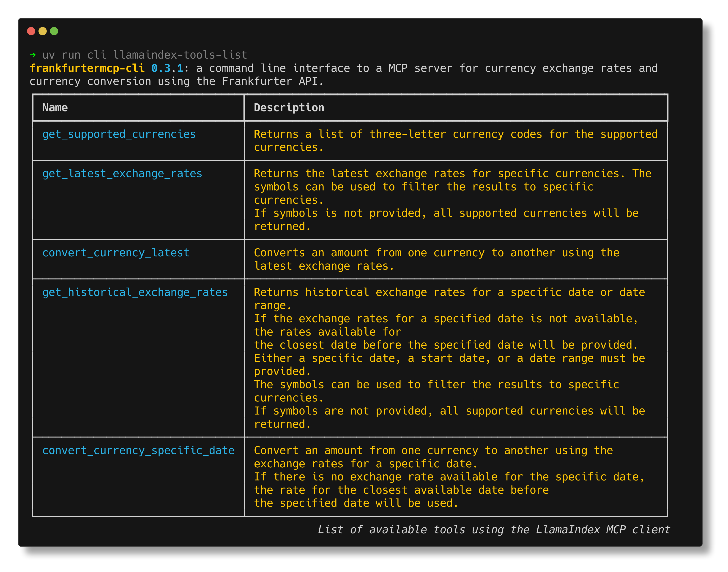Select the 'get_latest_exchange_rates' tool name
728x572 pixels.
tap(122, 173)
